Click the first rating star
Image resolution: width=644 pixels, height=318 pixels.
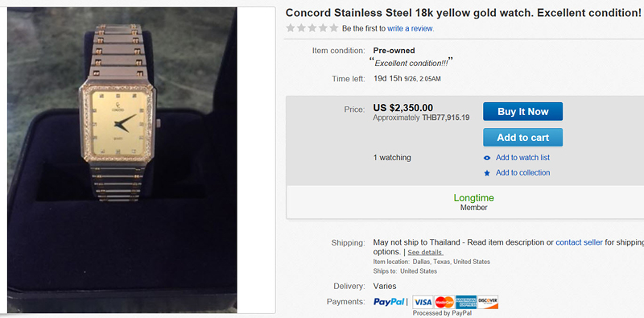click(291, 28)
